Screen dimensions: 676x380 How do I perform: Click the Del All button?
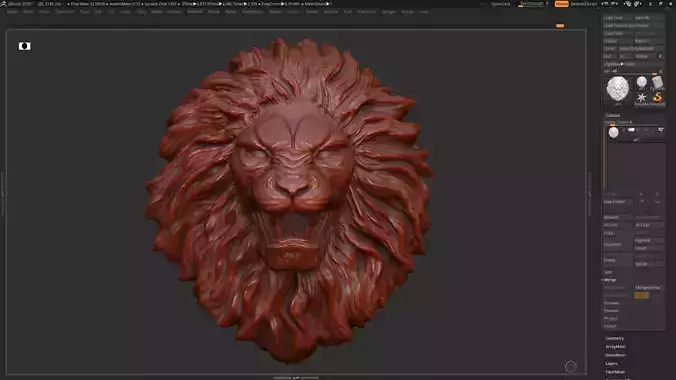pos(649,264)
